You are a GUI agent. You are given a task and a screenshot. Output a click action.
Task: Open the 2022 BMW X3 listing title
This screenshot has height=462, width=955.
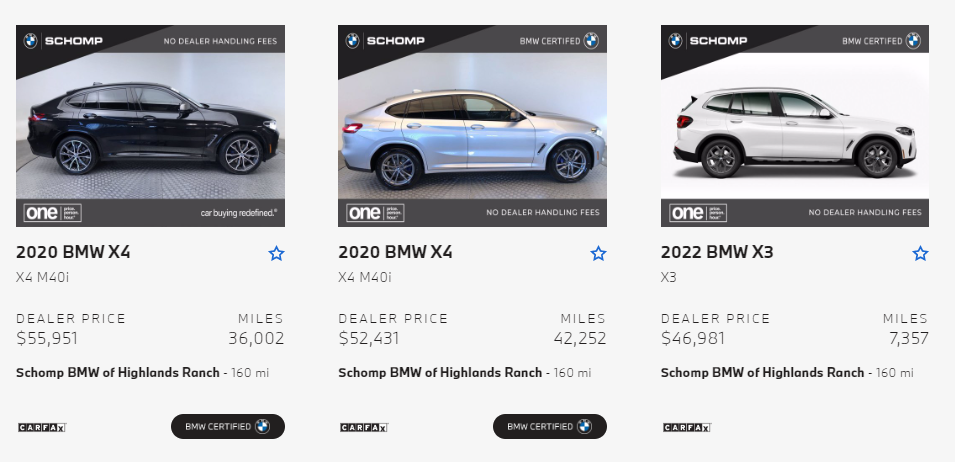click(x=717, y=252)
